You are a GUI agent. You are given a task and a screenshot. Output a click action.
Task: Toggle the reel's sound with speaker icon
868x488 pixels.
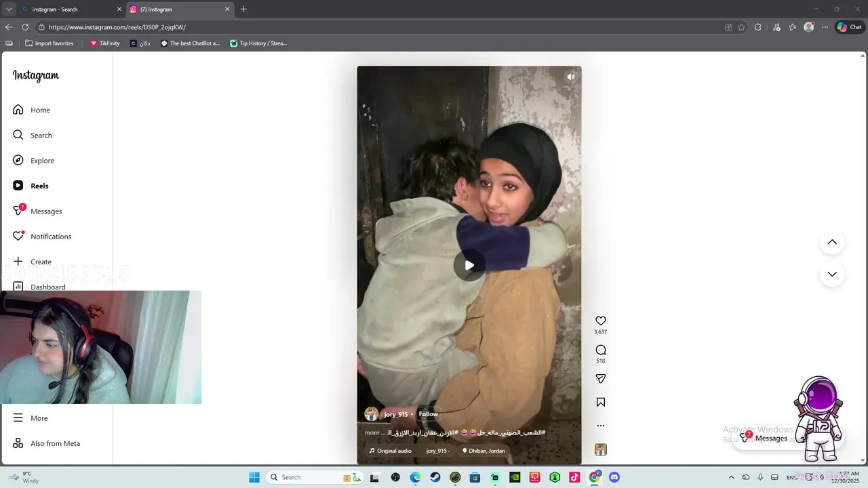(570, 77)
